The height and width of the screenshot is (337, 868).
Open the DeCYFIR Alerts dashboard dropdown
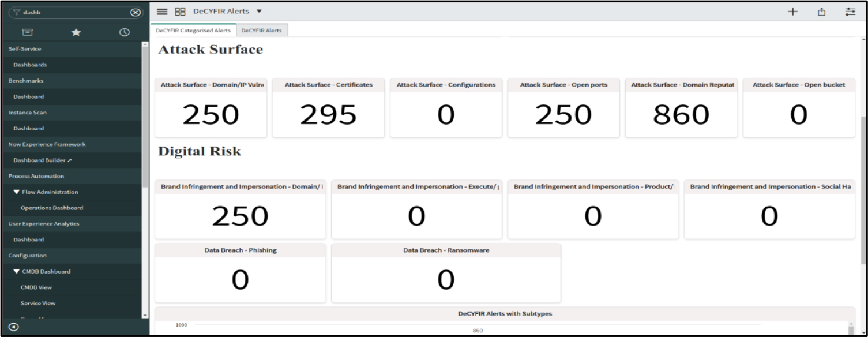(x=258, y=12)
